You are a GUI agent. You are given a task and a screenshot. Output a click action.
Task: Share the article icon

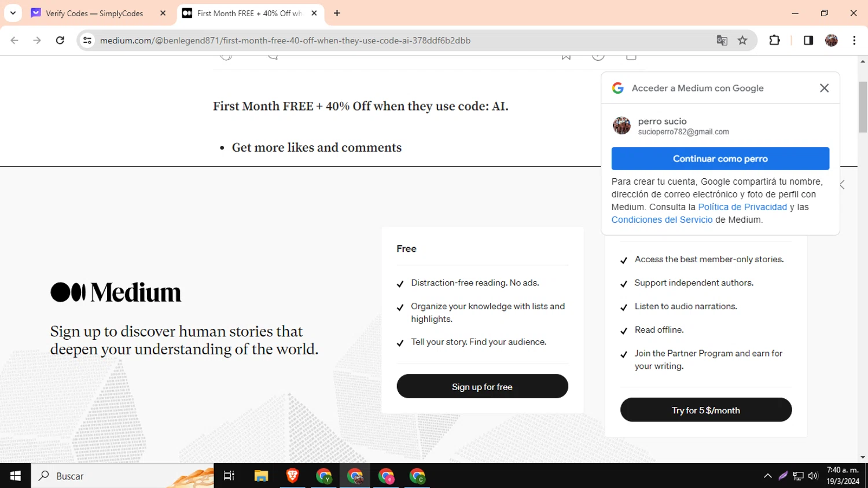pyautogui.click(x=631, y=57)
